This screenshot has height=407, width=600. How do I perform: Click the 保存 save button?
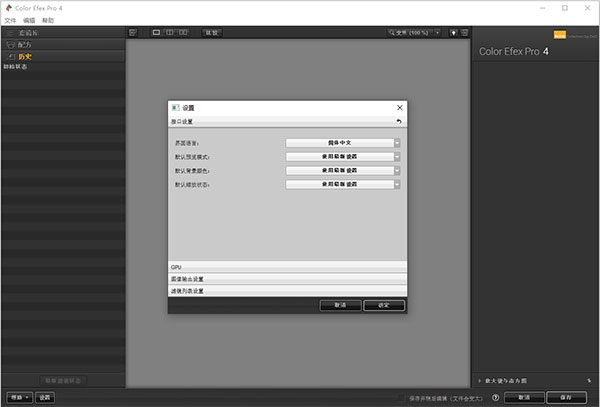tap(566, 397)
